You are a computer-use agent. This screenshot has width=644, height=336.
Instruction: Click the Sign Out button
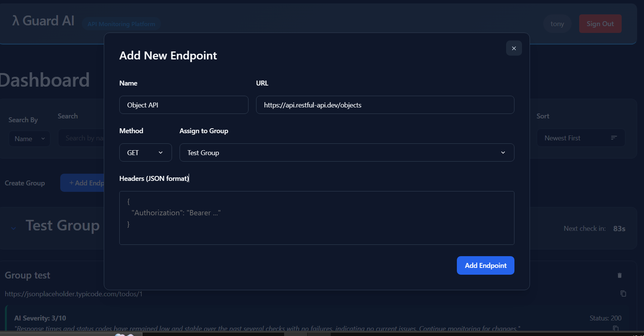pos(600,23)
